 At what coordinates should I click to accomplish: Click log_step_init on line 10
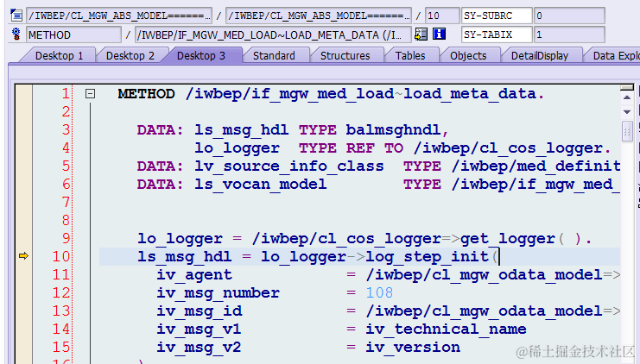click(427, 256)
